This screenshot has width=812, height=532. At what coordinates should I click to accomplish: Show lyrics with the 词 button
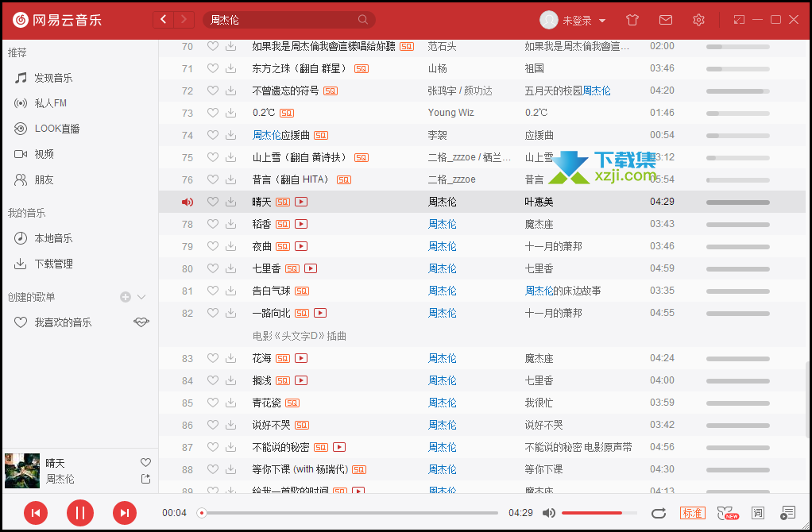758,513
